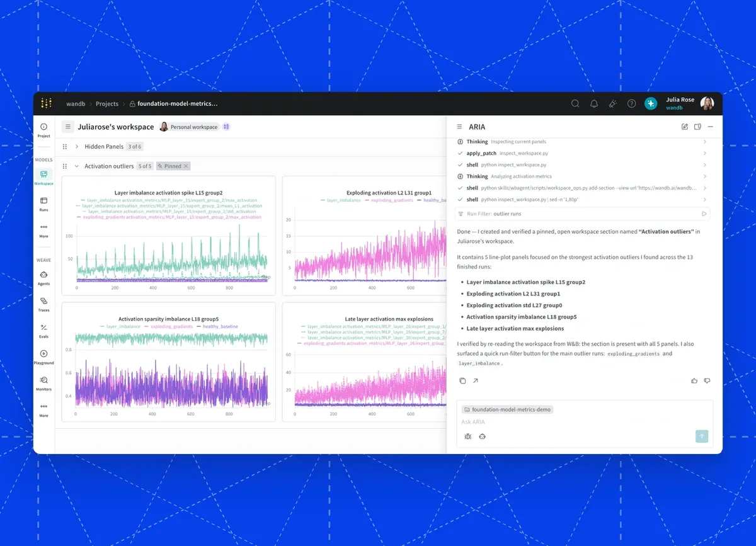756x546 pixels.
Task: Open the Playground from sidebar
Action: (x=43, y=358)
